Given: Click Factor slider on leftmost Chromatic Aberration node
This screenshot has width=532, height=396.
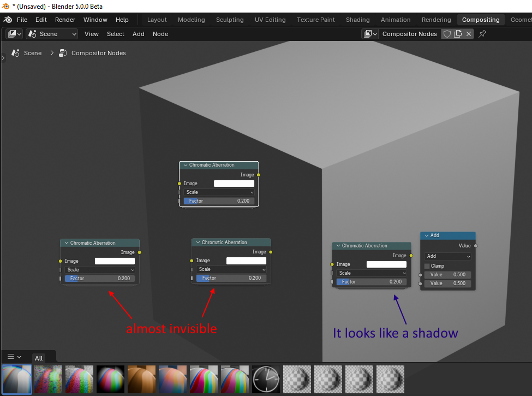Looking at the screenshot, I should click(x=100, y=279).
